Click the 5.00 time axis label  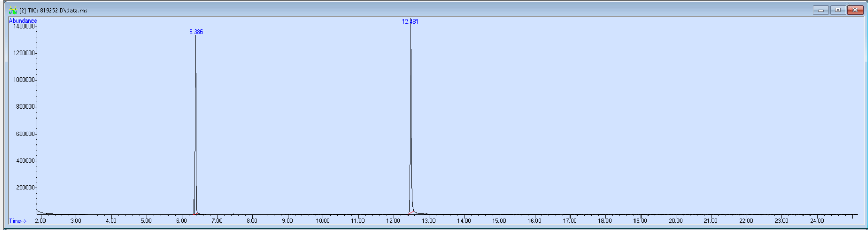click(x=146, y=221)
